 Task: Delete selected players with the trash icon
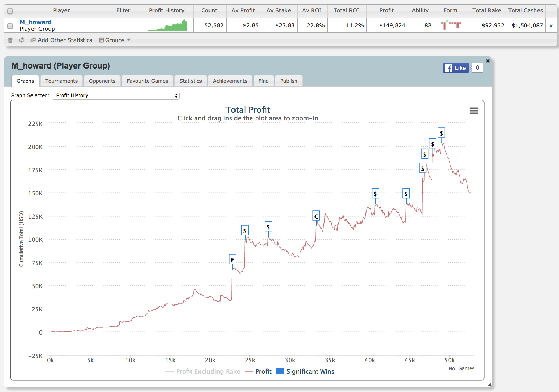[x=10, y=40]
